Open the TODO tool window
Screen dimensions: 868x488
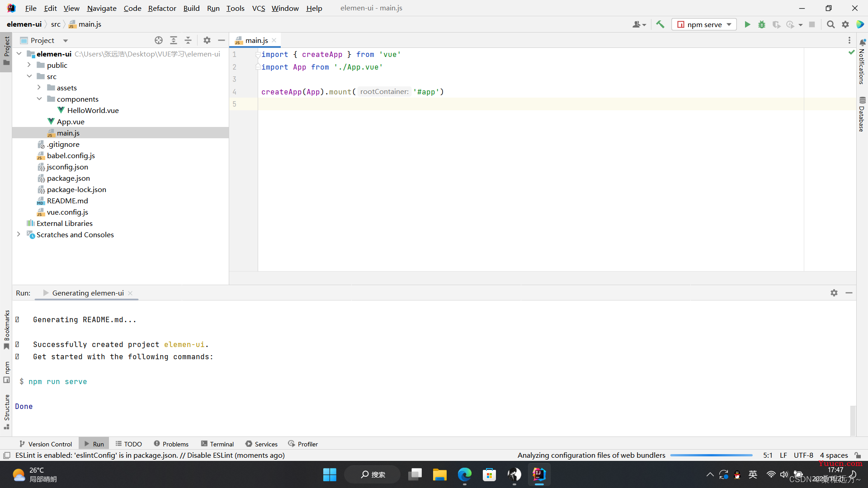(129, 444)
